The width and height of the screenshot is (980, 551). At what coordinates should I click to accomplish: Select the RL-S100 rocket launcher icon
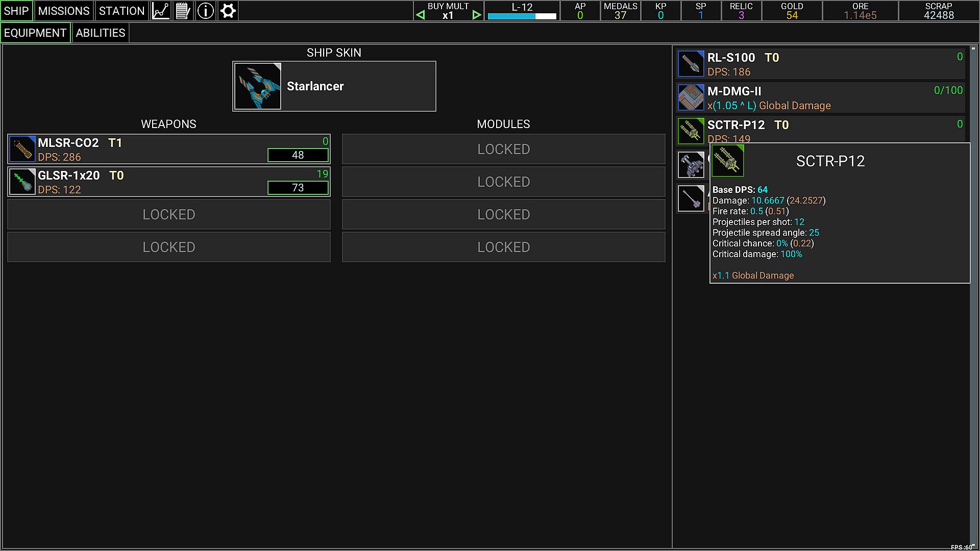[691, 64]
